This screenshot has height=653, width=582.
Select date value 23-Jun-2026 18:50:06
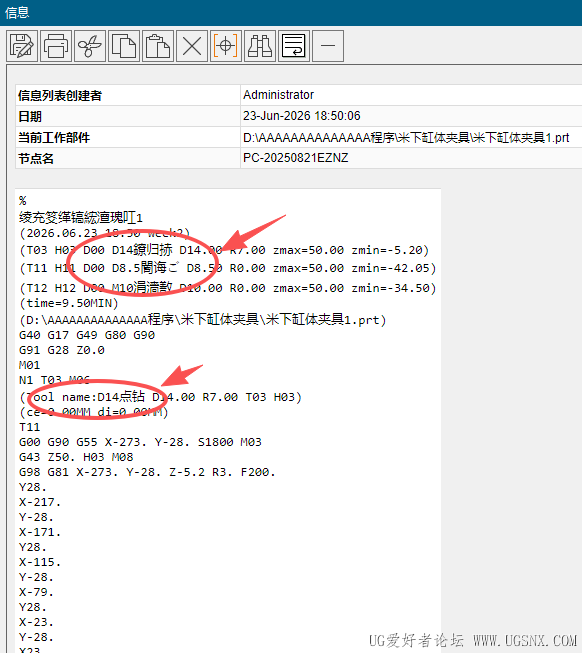[302, 116]
